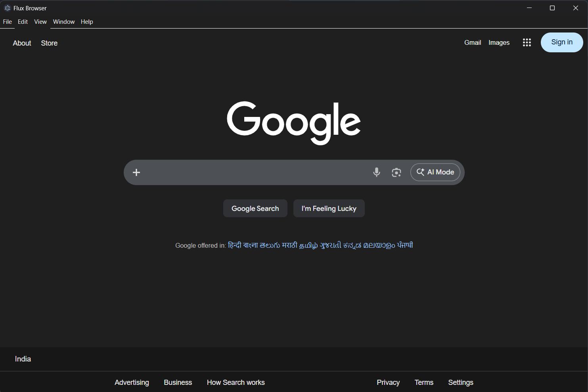Switch Google language to हिन्दी
The image size is (588, 392).
click(x=234, y=245)
